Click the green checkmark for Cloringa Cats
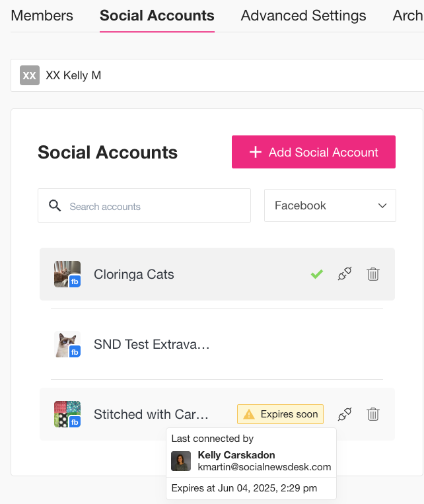This screenshot has width=424, height=504. (x=316, y=274)
